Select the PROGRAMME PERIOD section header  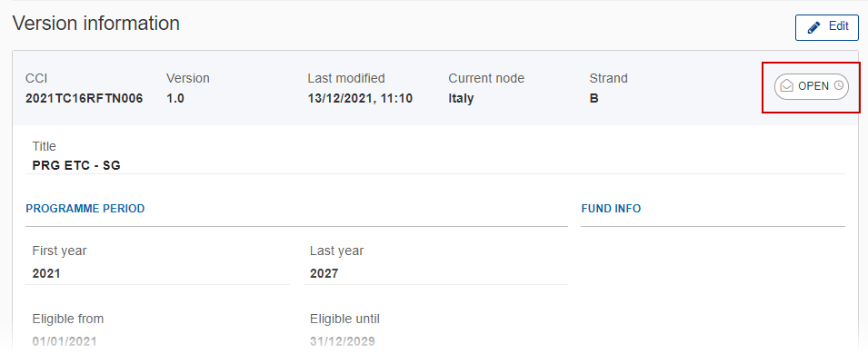[85, 209]
